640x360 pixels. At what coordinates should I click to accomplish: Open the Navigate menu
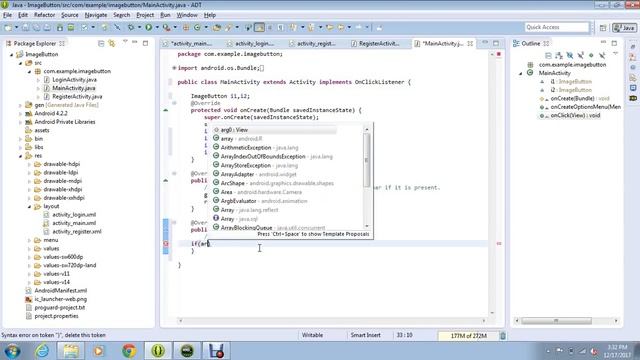[96, 15]
